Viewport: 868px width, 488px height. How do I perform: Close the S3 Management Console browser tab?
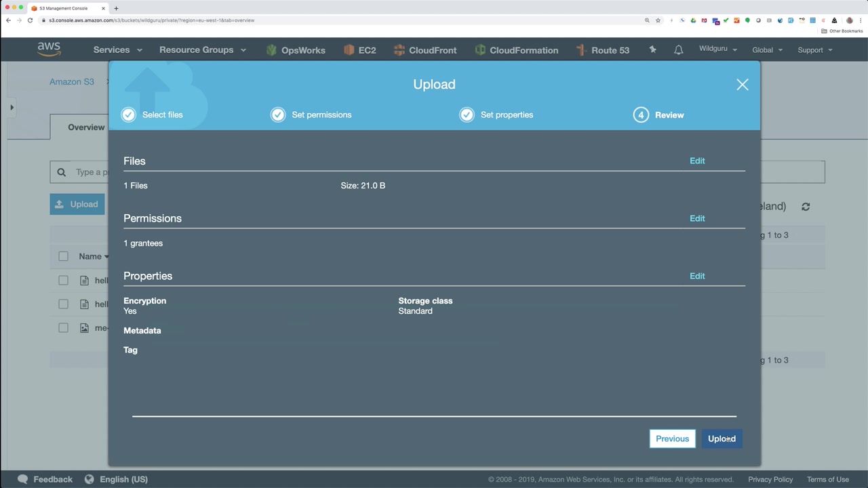[x=103, y=8]
